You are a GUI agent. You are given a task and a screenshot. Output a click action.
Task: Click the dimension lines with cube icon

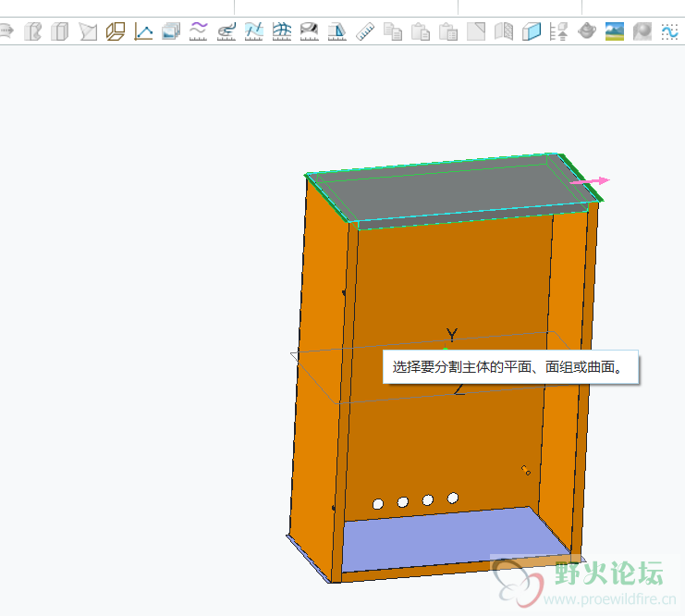pyautogui.click(x=558, y=31)
